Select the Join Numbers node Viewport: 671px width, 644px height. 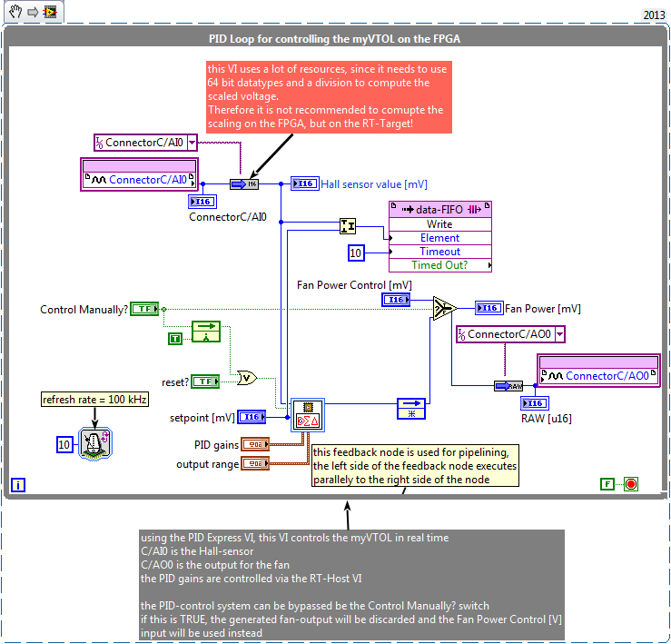click(348, 225)
